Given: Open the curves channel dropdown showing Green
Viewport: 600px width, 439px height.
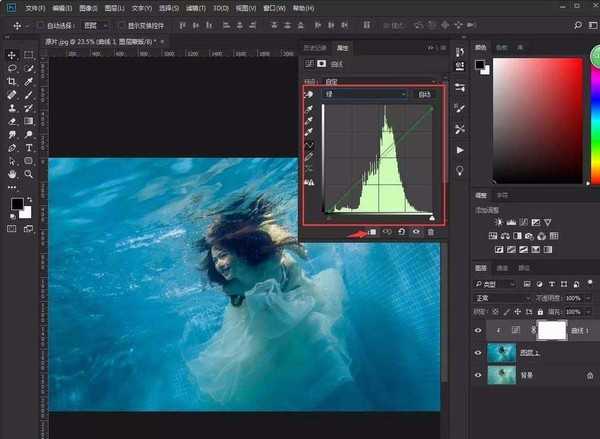Looking at the screenshot, I should 364,94.
